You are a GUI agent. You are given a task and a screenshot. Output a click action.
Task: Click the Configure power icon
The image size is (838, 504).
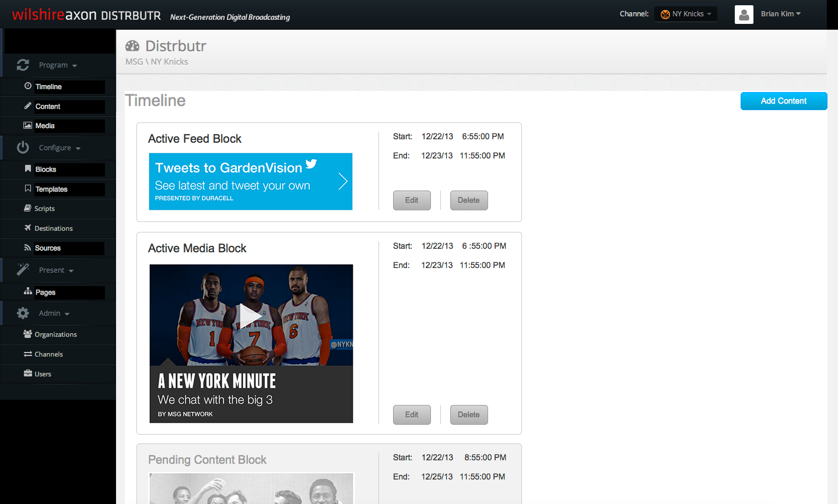pyautogui.click(x=23, y=147)
